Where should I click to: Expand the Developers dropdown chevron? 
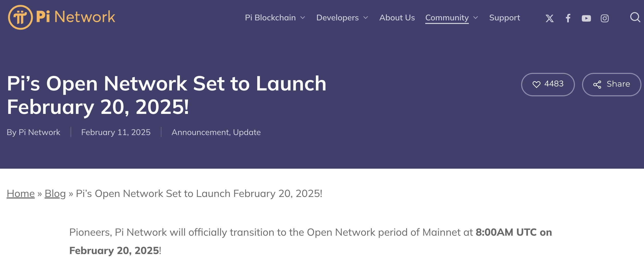pyautogui.click(x=366, y=18)
